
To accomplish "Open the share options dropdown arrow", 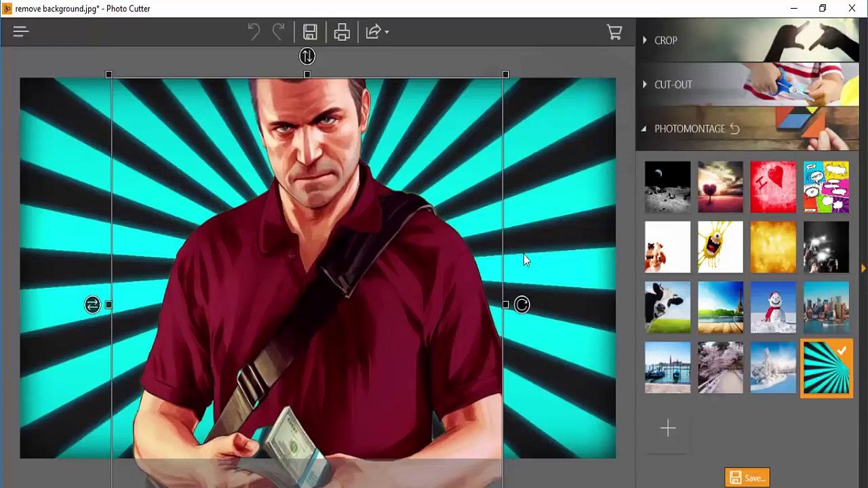I will point(387,32).
